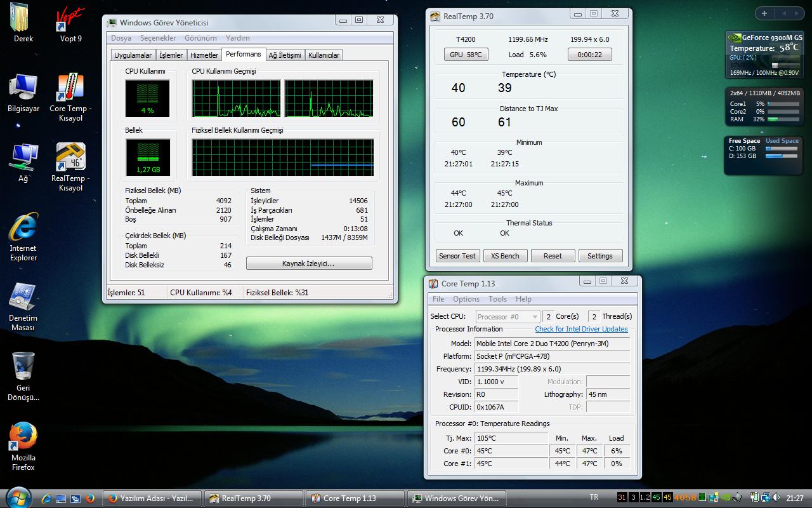Click the Core1 usage bar in the CPU gadget
Image resolution: width=812 pixels, height=508 pixels.
[x=783, y=104]
